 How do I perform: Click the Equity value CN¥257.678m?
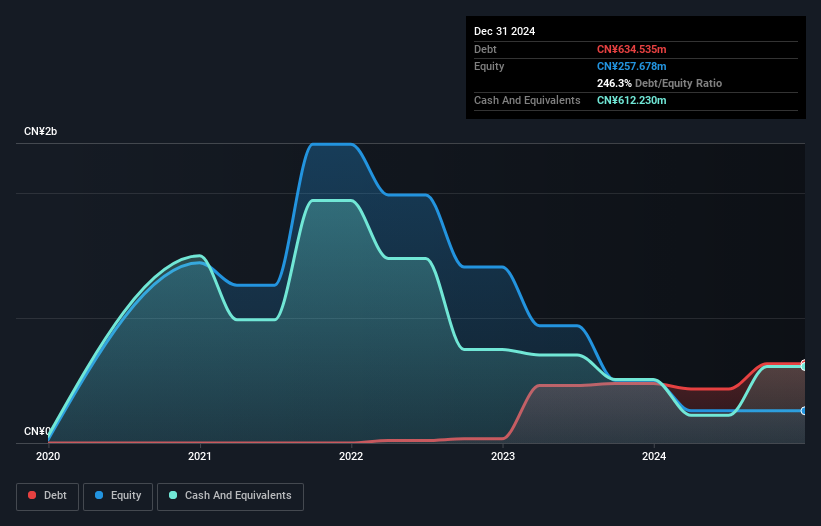(x=631, y=66)
